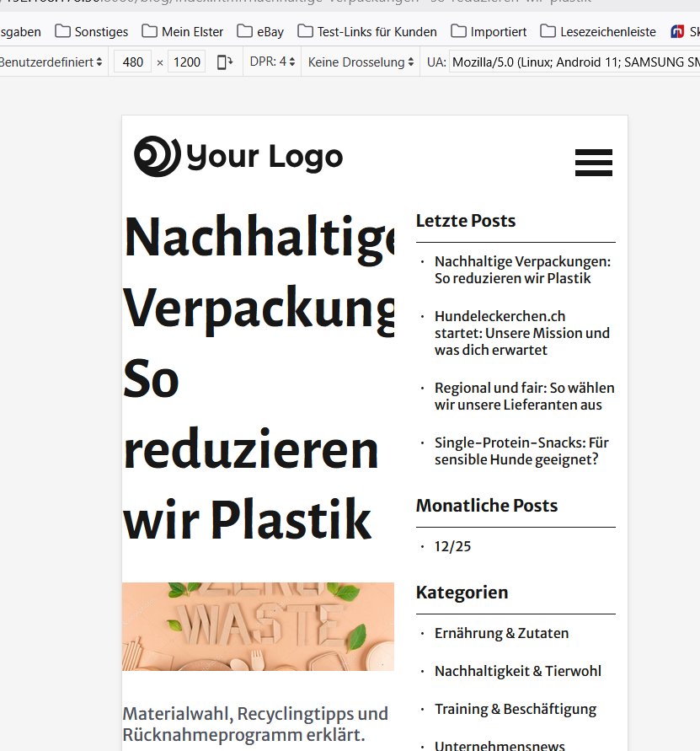Open the post about Nachhaltige Verpackungen in sidebar

pos(522,270)
